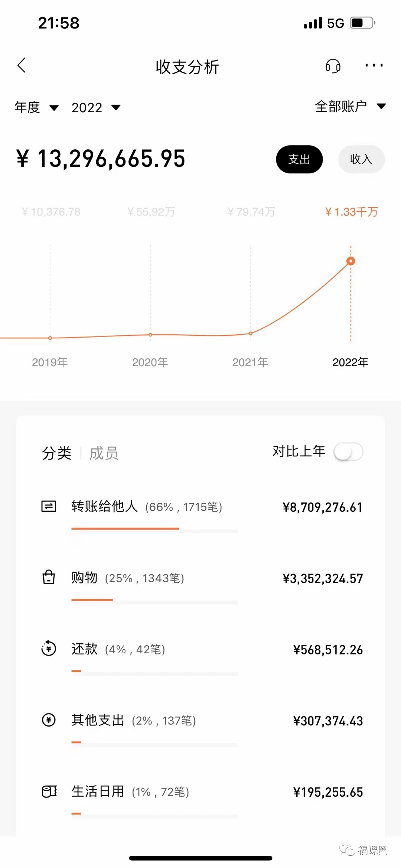Tap the ¥195,255.65 amount
The height and width of the screenshot is (868, 401).
328,792
